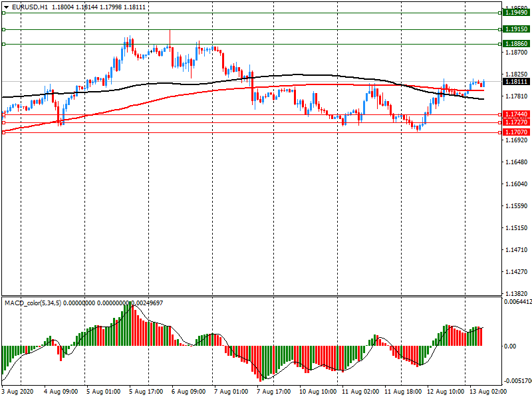Click the 1.14270 price scale value

click(x=517, y=272)
